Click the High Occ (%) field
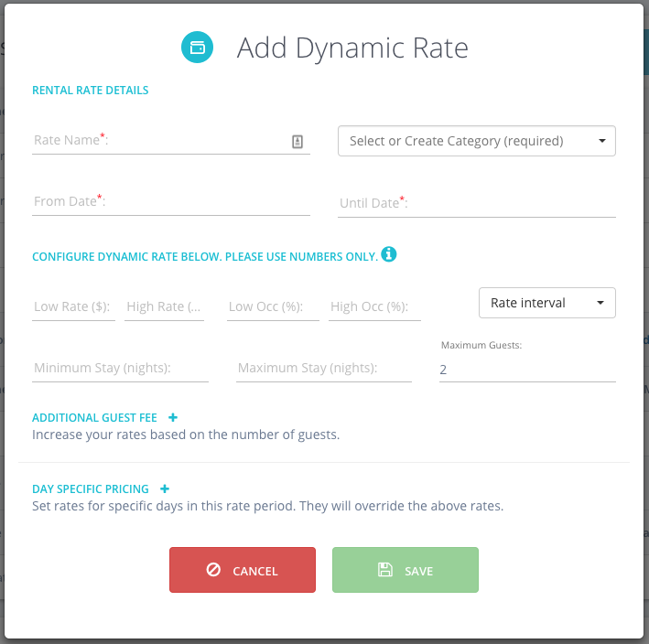The height and width of the screenshot is (644, 649). (374, 306)
